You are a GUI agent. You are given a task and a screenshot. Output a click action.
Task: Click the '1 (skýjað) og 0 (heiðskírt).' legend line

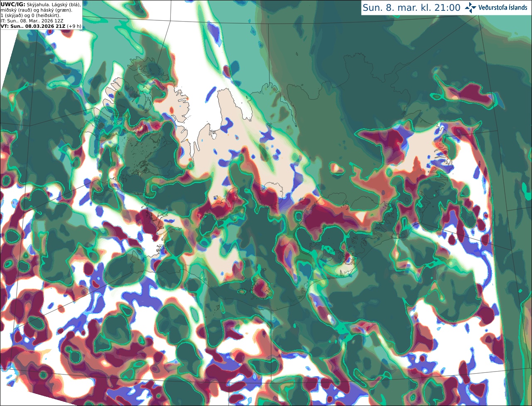(x=31, y=15)
